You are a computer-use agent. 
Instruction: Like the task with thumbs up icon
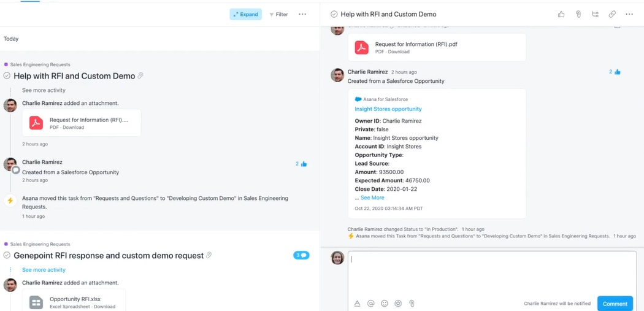(x=561, y=14)
